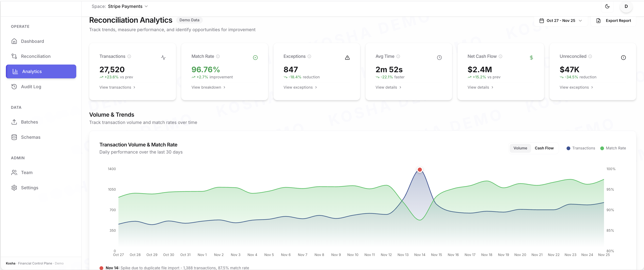Click the info icon next to Unreconciled
Screen dimensions: 644x270
click(591, 57)
